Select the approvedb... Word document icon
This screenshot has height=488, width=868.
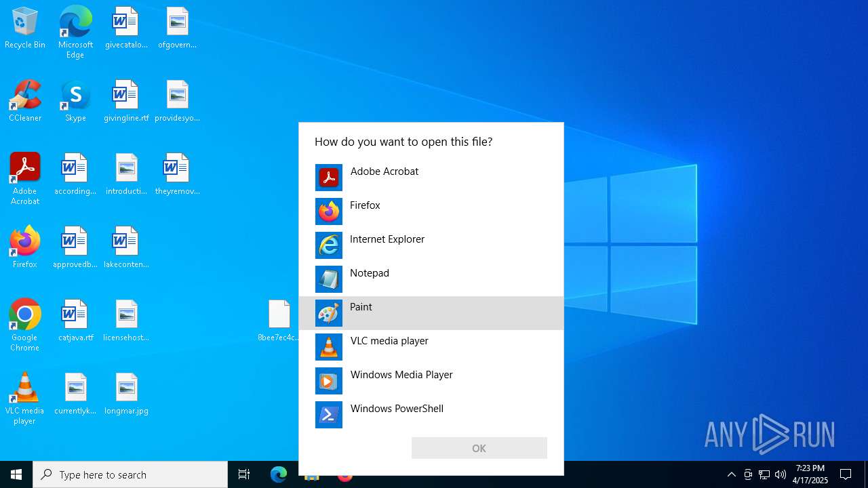[x=75, y=248]
